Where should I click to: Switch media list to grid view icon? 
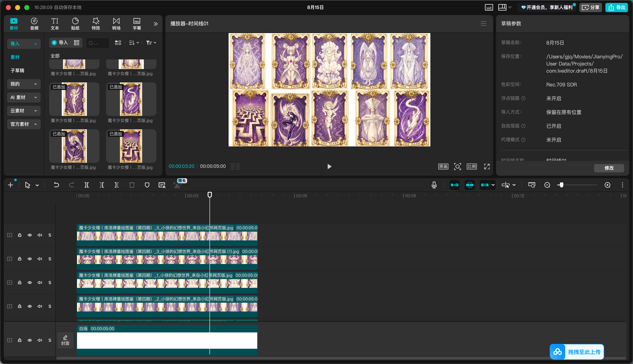tap(118, 43)
